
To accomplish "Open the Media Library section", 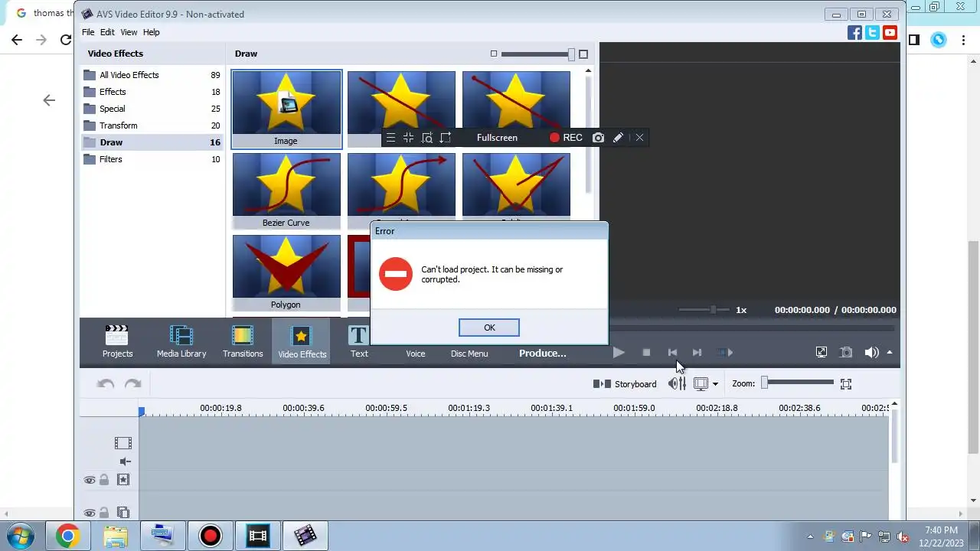I will click(181, 341).
